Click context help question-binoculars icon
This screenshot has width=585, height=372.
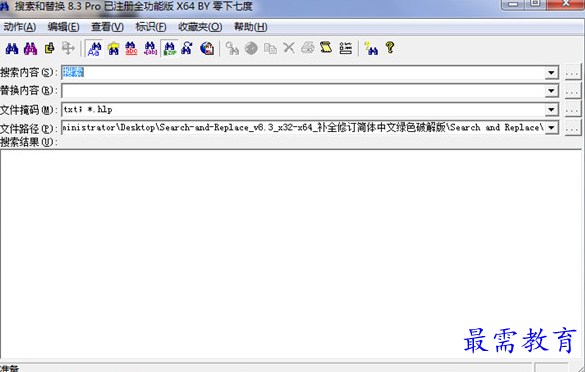(371, 49)
